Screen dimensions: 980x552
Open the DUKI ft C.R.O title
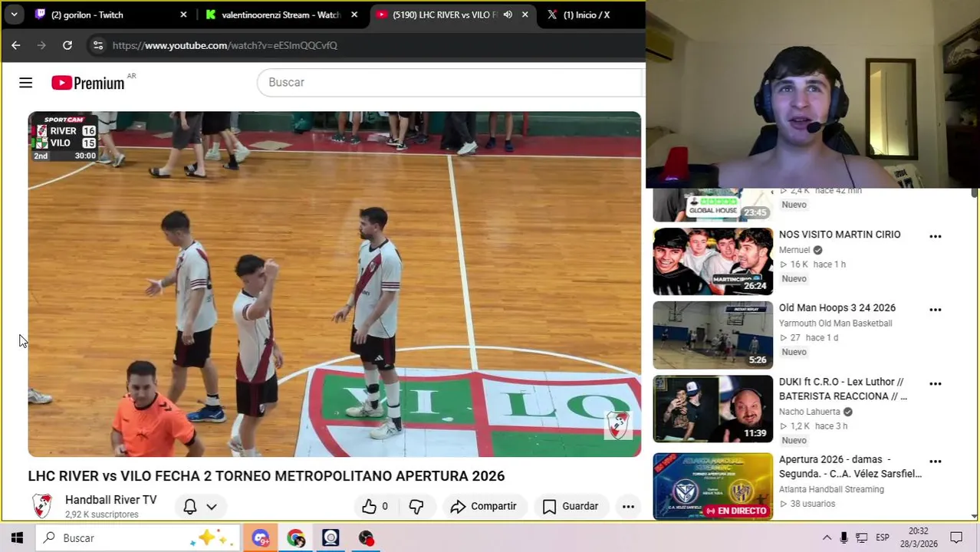click(843, 389)
